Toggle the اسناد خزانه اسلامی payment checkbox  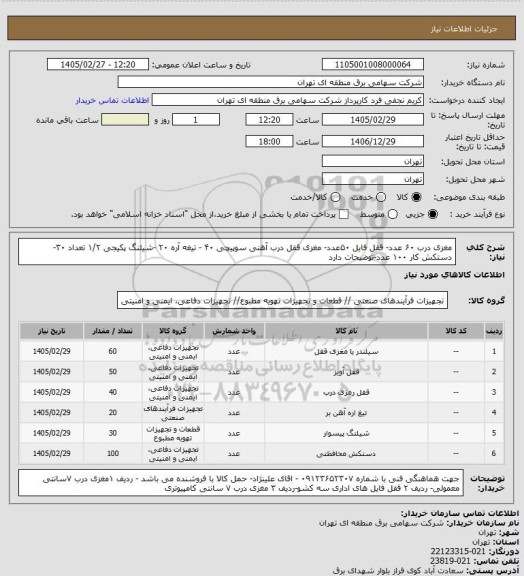(344, 214)
